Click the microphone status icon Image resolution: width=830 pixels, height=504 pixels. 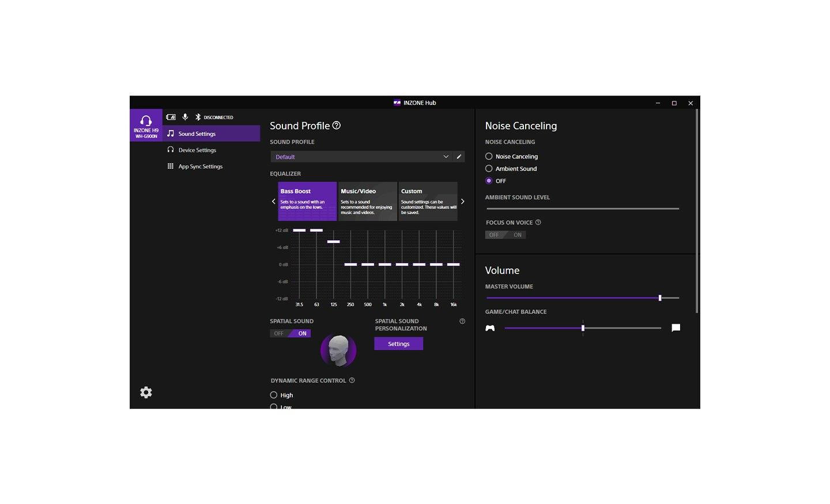point(185,117)
